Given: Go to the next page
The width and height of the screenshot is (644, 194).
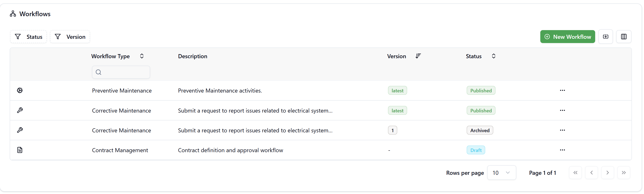Looking at the screenshot, I should coord(607,173).
